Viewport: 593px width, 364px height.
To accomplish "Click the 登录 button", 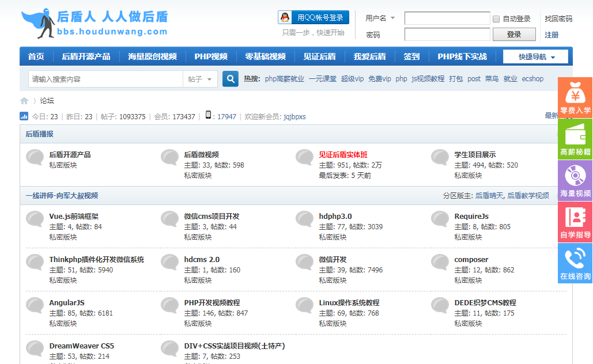I will pyautogui.click(x=514, y=35).
